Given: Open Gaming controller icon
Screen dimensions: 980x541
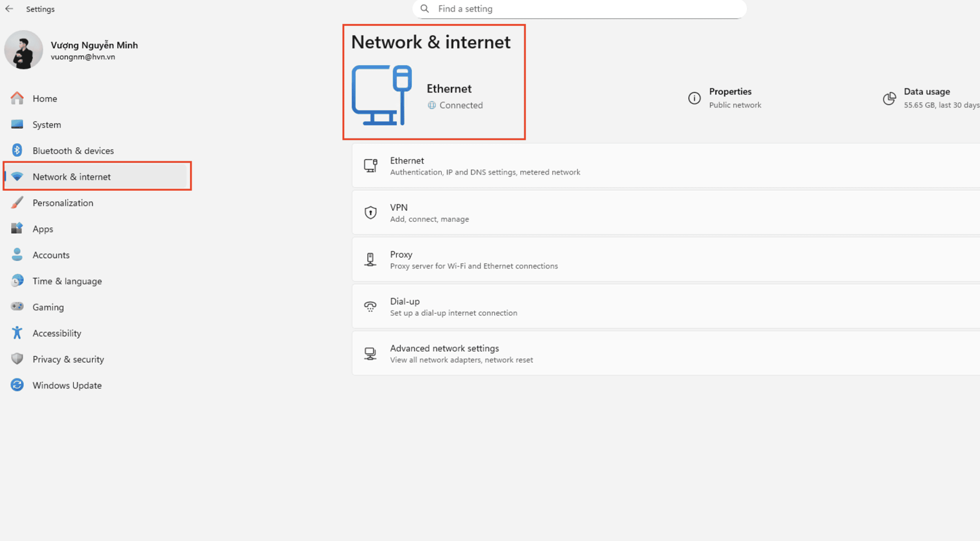Looking at the screenshot, I should pyautogui.click(x=17, y=307).
